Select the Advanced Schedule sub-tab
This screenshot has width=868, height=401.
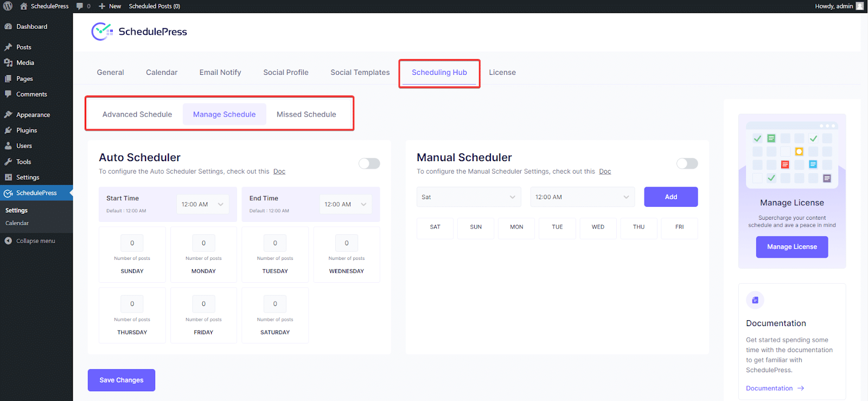[x=137, y=114]
